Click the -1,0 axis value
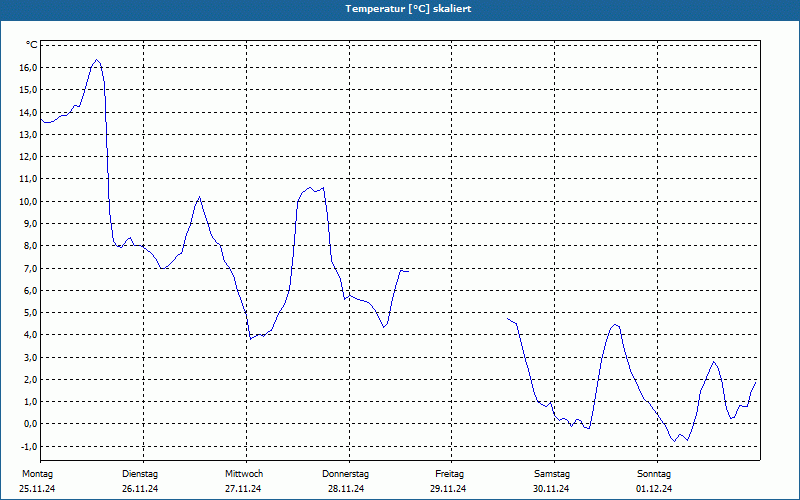 pyautogui.click(x=29, y=446)
